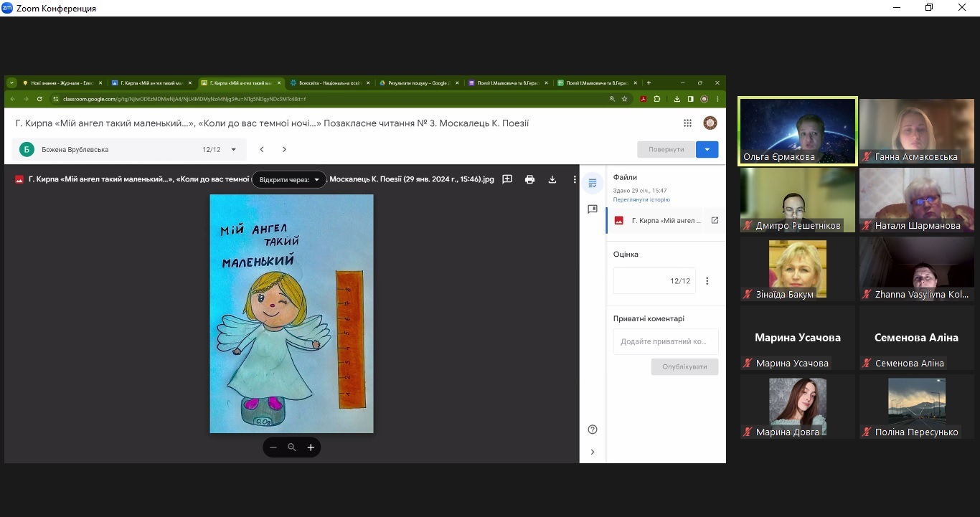Open the Переглянути історію link

tap(640, 199)
